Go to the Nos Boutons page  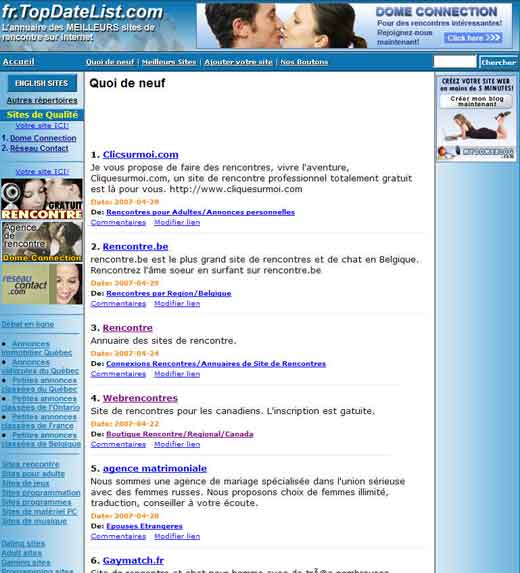pyautogui.click(x=304, y=62)
